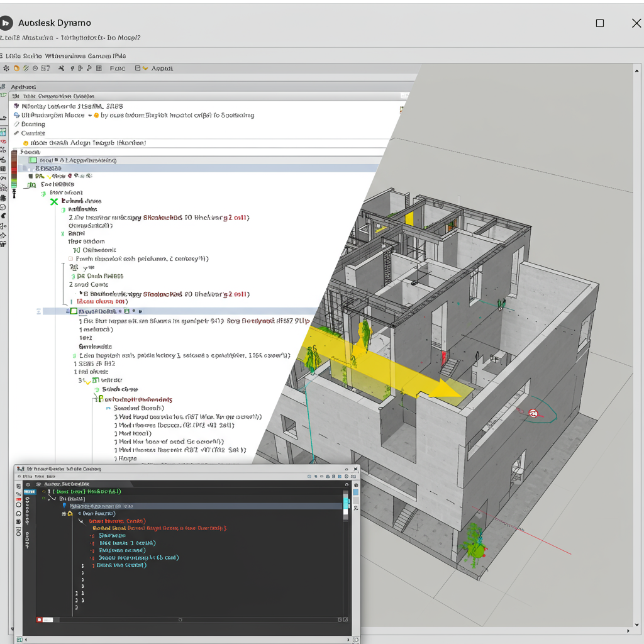Open the teal chart icon in the left sidebar

point(3,132)
